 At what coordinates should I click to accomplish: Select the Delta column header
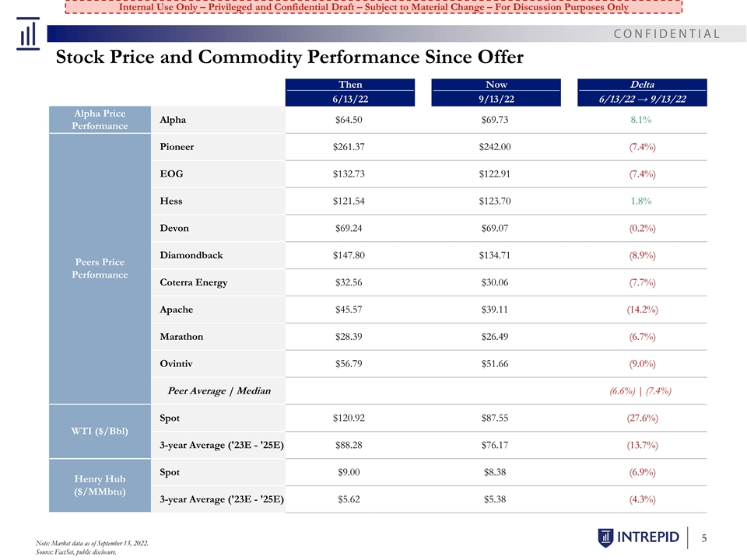[642, 92]
